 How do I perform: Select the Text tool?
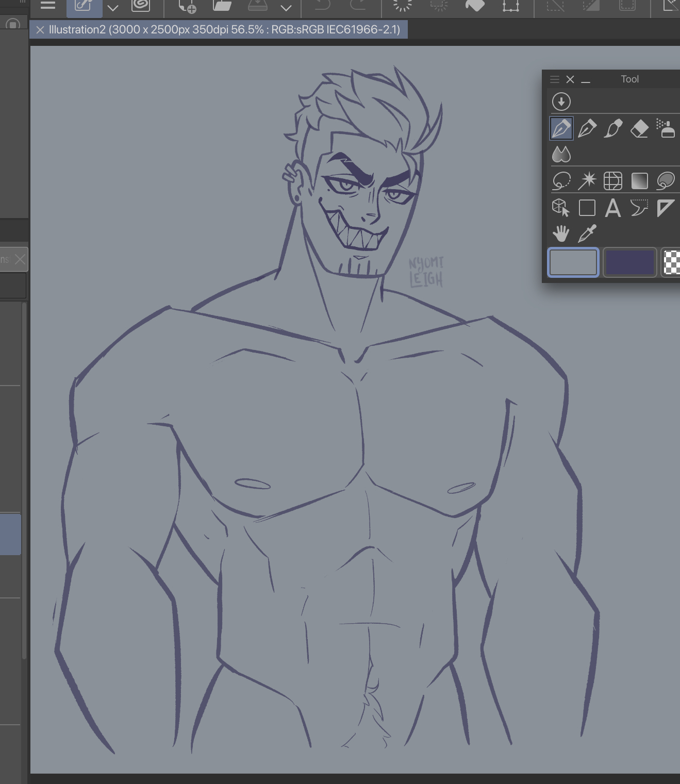pos(612,208)
